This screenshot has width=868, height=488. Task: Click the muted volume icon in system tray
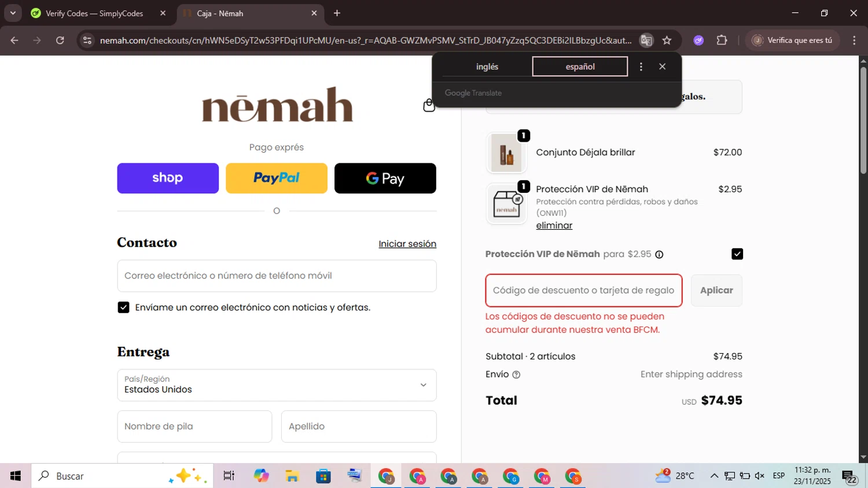click(760, 476)
